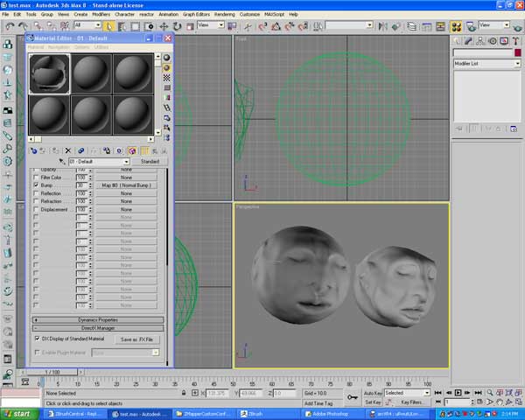Open the Map #0 (Normal Bump) button
This screenshot has height=420, width=525.
tap(126, 185)
